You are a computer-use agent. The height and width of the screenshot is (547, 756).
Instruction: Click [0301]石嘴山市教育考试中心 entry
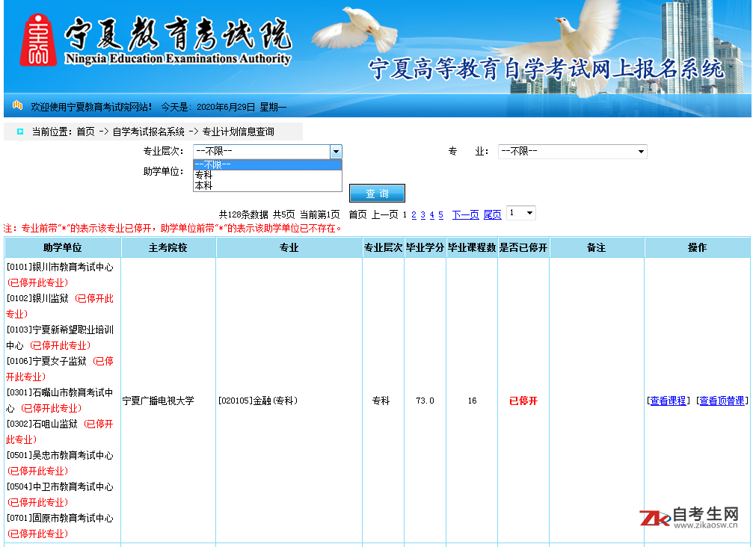60,400
